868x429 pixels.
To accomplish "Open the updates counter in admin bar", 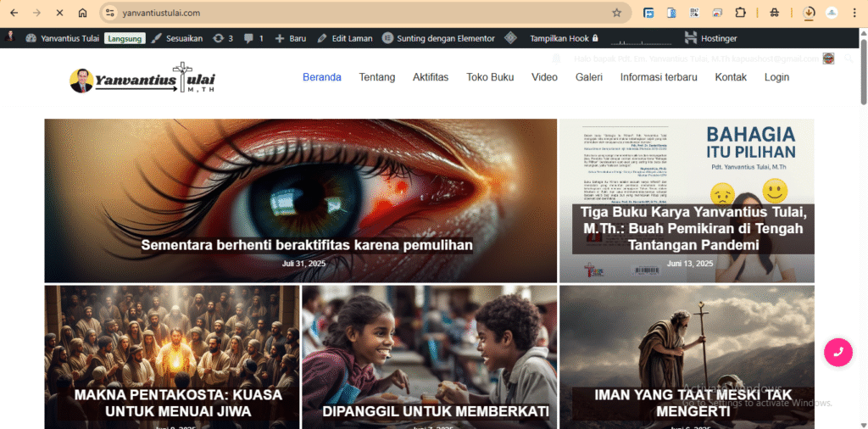I will pos(223,38).
